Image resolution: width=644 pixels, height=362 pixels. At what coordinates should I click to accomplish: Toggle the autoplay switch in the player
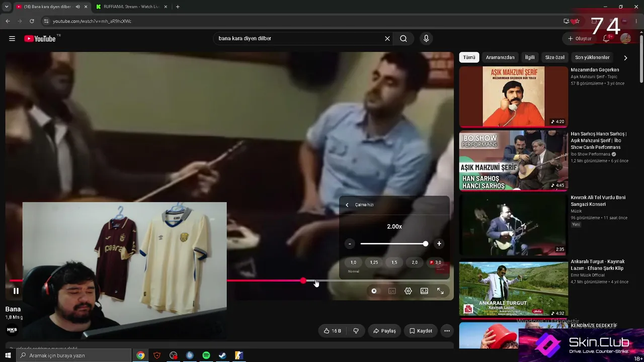(374, 291)
